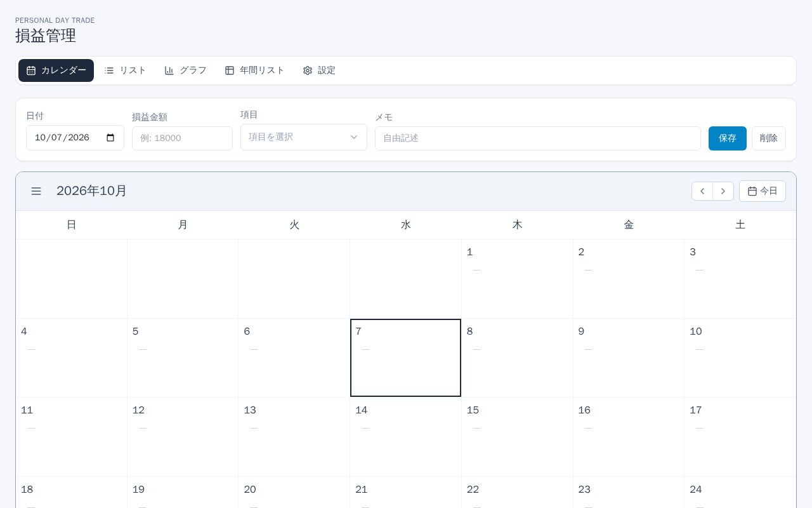Switch to the カレンダー tab

tap(56, 70)
